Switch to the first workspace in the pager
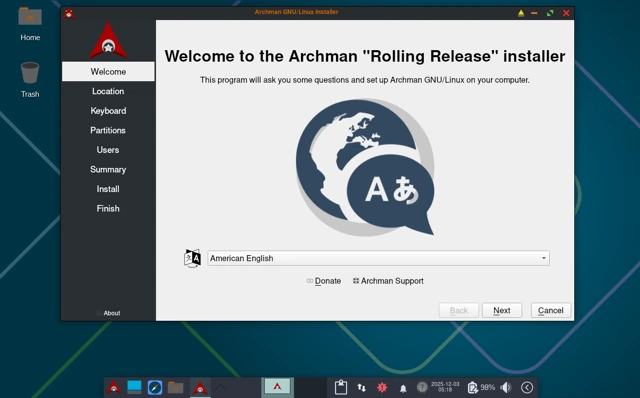640x398 pixels. coord(278,387)
